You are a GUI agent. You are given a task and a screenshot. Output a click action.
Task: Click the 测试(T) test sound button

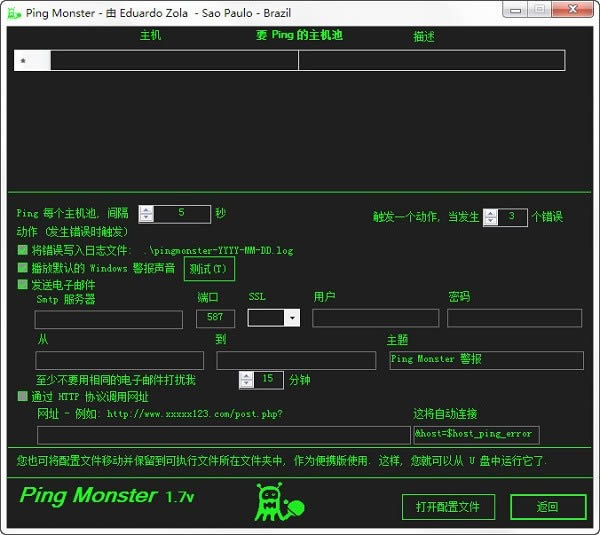[x=209, y=269]
